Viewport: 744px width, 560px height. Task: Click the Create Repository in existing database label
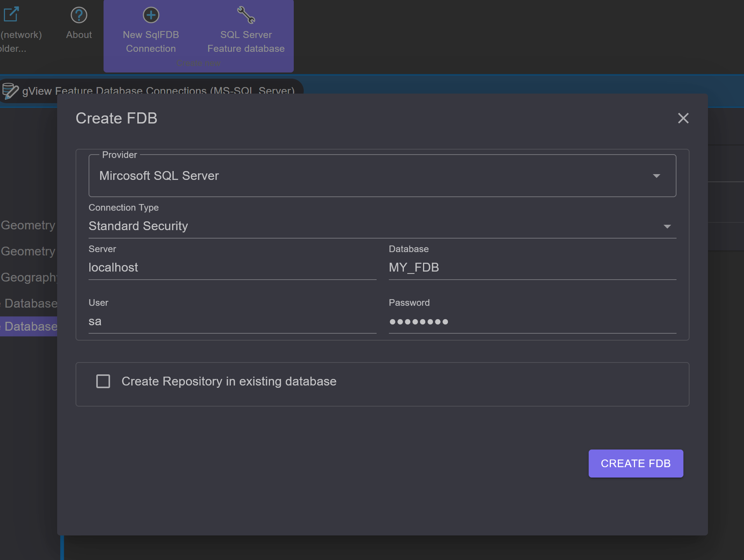pyautogui.click(x=229, y=381)
